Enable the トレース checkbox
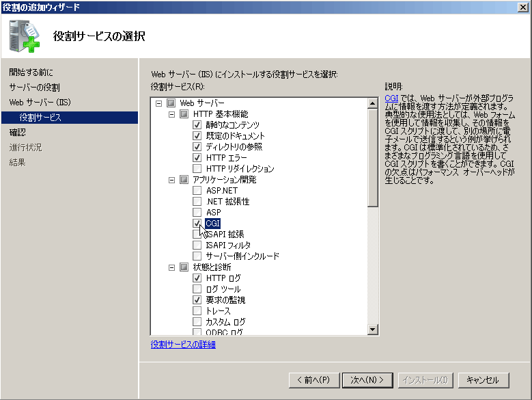Image resolution: width=532 pixels, height=400 pixels. (197, 311)
